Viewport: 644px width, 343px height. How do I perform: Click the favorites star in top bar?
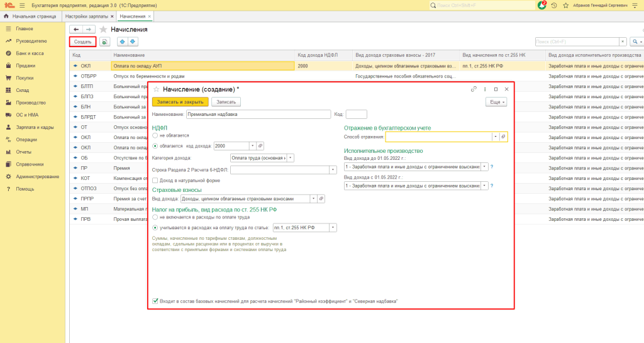(565, 5)
